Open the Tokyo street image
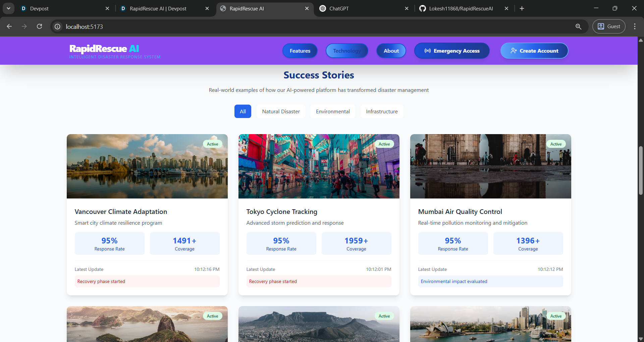644x342 pixels. [319, 166]
